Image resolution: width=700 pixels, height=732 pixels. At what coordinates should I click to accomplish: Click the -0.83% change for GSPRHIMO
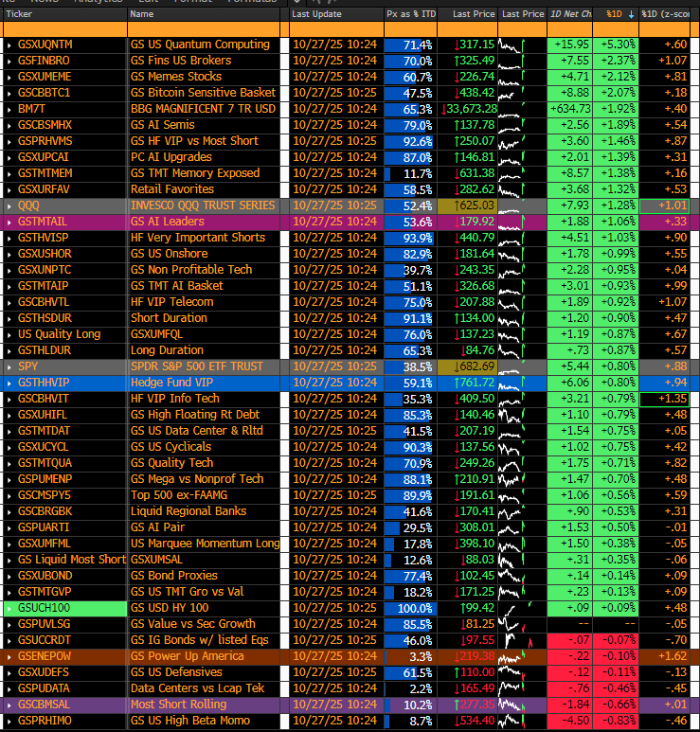616,721
